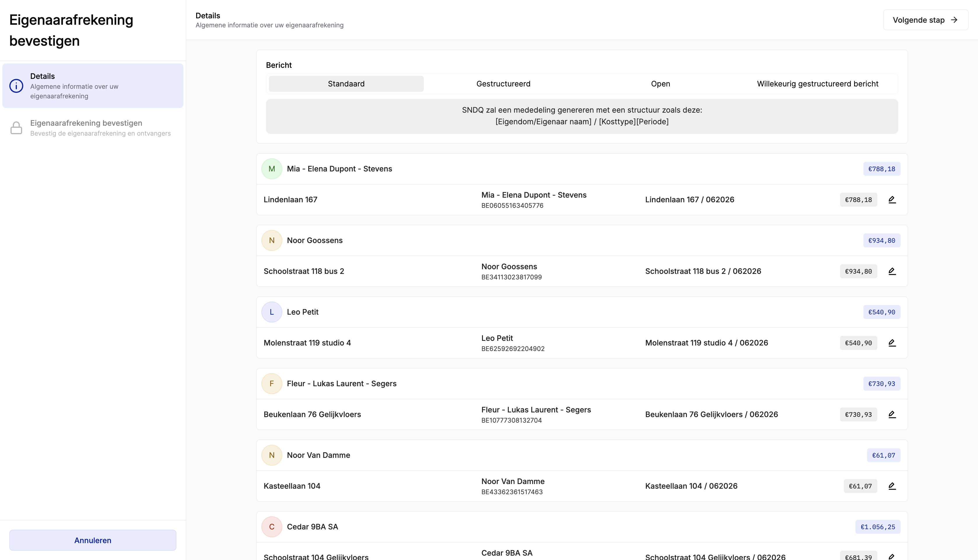The height and width of the screenshot is (560, 978).
Task: Click the grey €540,90 amount on Molenstraat row
Action: pyautogui.click(x=858, y=343)
